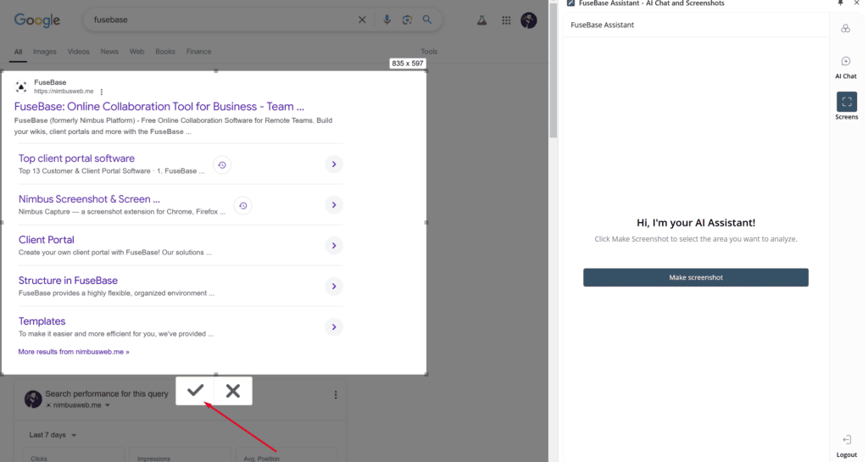The height and width of the screenshot is (462, 868).
Task: Open workspace icon atop FuseBase sidebar
Action: click(x=845, y=28)
